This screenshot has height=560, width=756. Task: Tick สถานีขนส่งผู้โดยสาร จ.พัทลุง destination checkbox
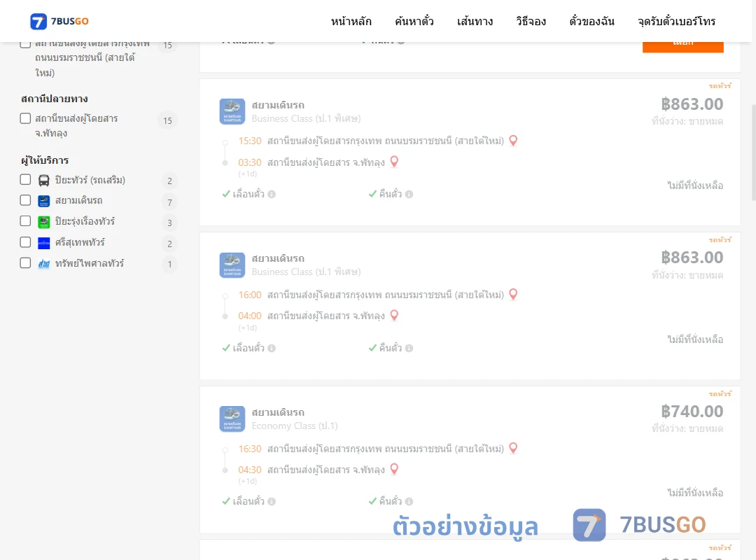point(26,118)
